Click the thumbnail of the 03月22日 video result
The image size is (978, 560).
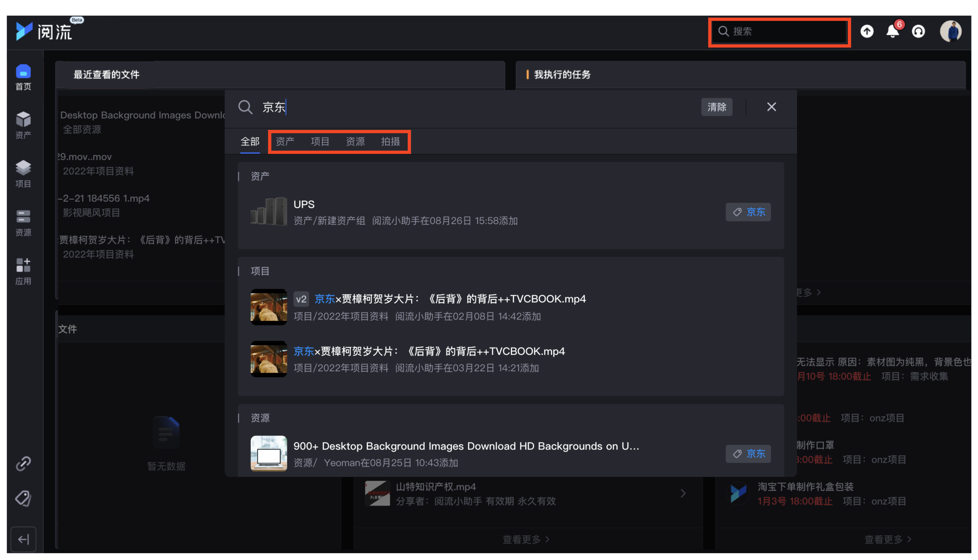[x=268, y=359]
